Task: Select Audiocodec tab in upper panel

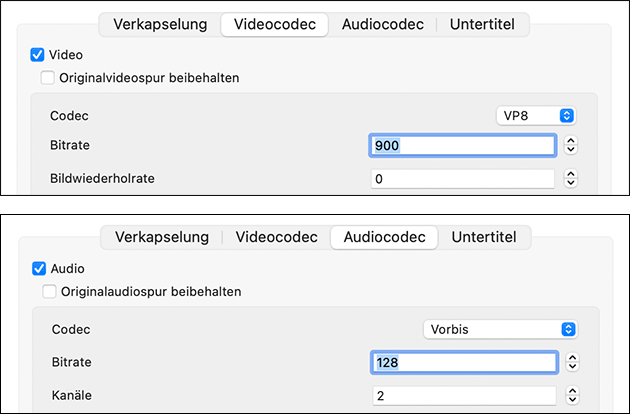Action: (x=382, y=24)
